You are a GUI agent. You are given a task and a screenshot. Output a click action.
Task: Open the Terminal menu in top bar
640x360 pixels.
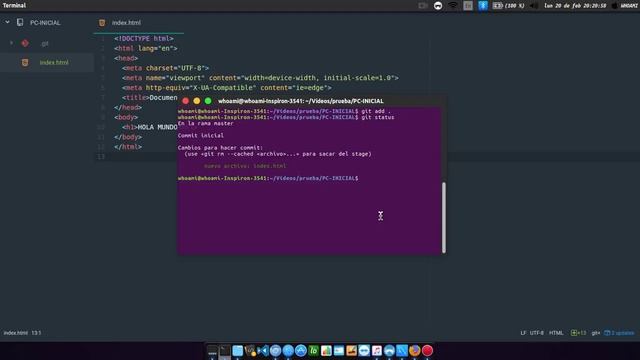tap(14, 5)
